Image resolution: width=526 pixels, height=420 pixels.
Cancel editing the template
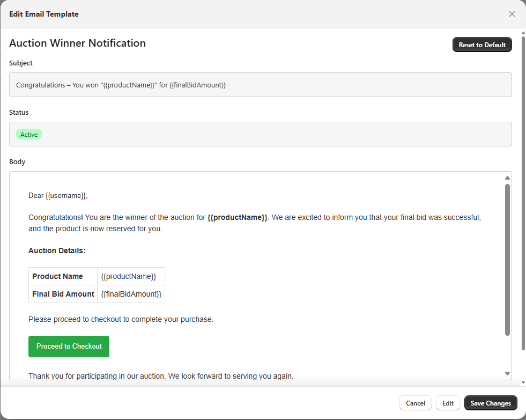(415, 403)
